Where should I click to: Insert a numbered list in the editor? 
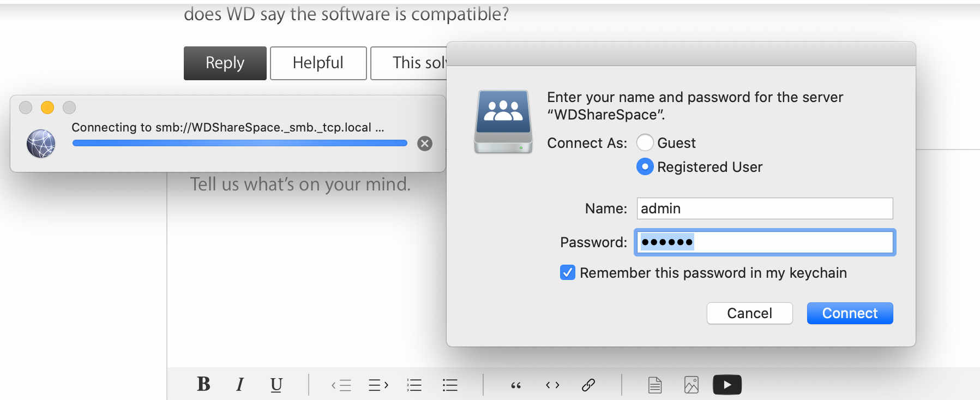click(x=414, y=385)
